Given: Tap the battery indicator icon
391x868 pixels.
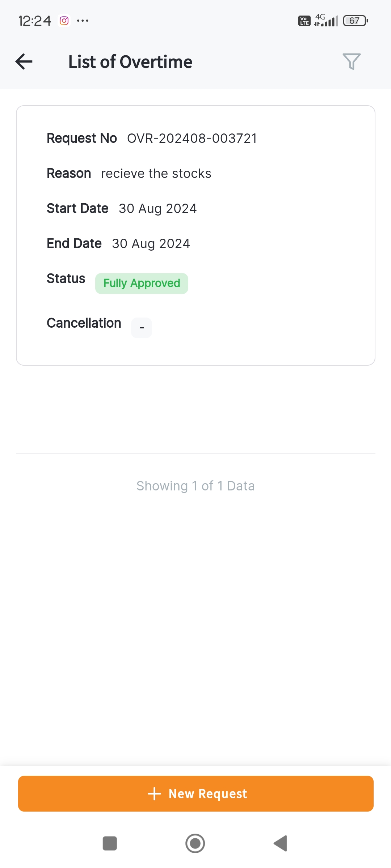Looking at the screenshot, I should [x=355, y=21].
